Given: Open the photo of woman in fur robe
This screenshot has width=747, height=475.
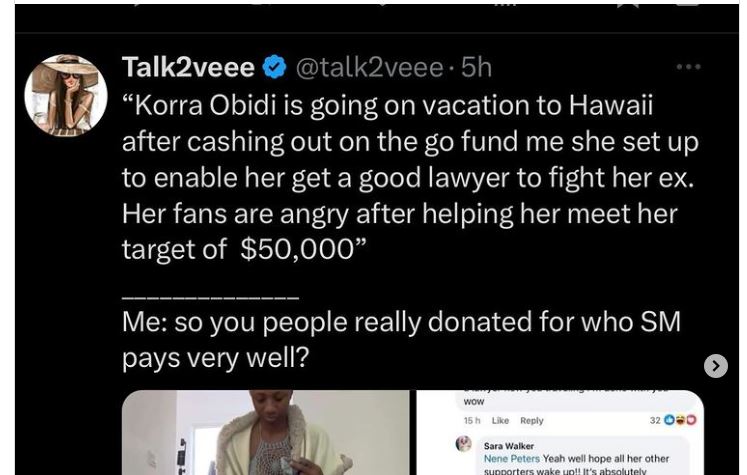Looking at the screenshot, I should click(x=266, y=433).
